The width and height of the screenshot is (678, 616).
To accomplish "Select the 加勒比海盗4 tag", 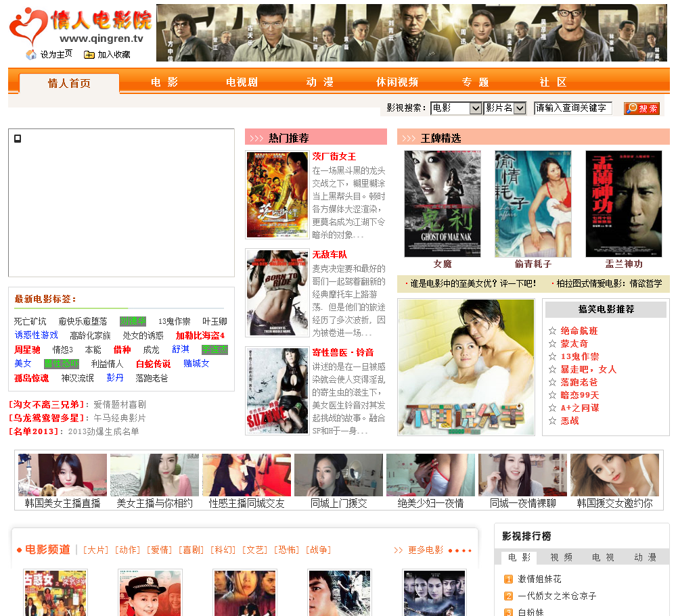I will tap(200, 335).
